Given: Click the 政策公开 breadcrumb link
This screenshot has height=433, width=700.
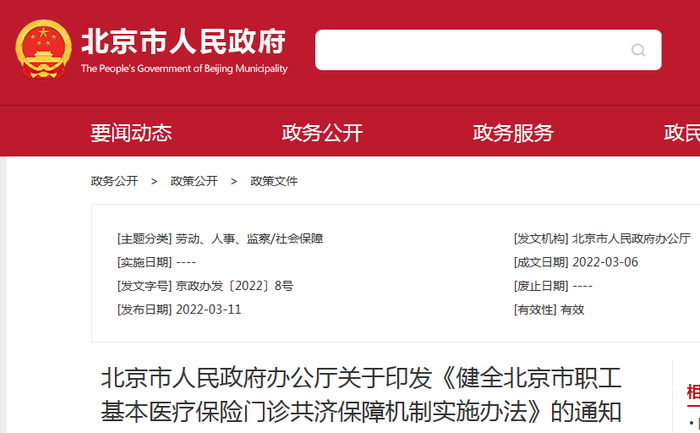Looking at the screenshot, I should coord(194,181).
